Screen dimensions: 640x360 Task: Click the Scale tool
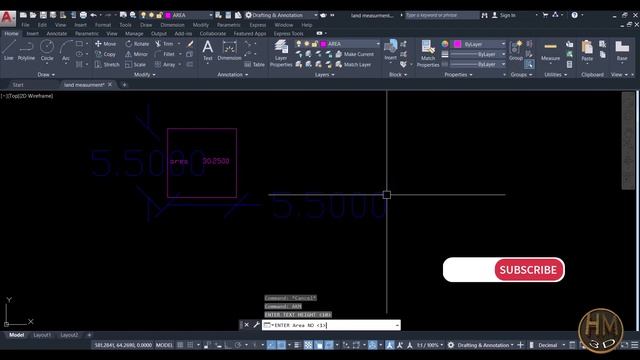(x=136, y=64)
